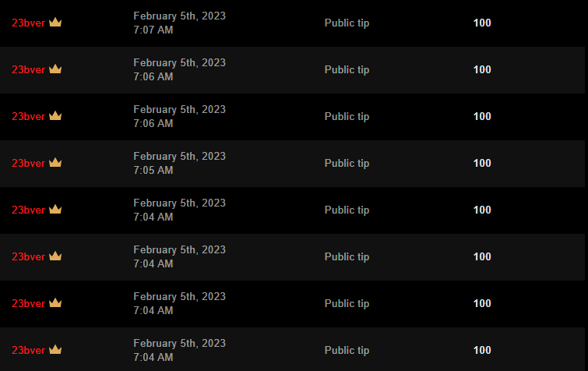Click the crown icon in the second 7:04 AM row
The image size is (588, 371).
tap(55, 256)
